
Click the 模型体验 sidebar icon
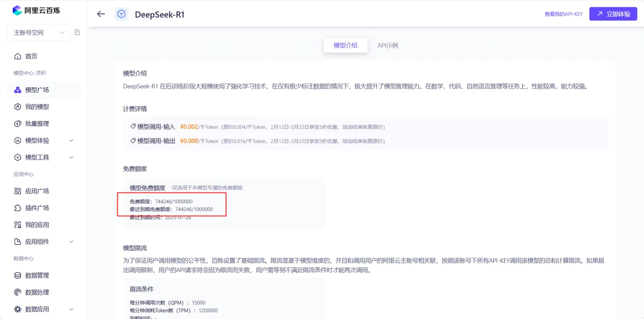[18, 140]
